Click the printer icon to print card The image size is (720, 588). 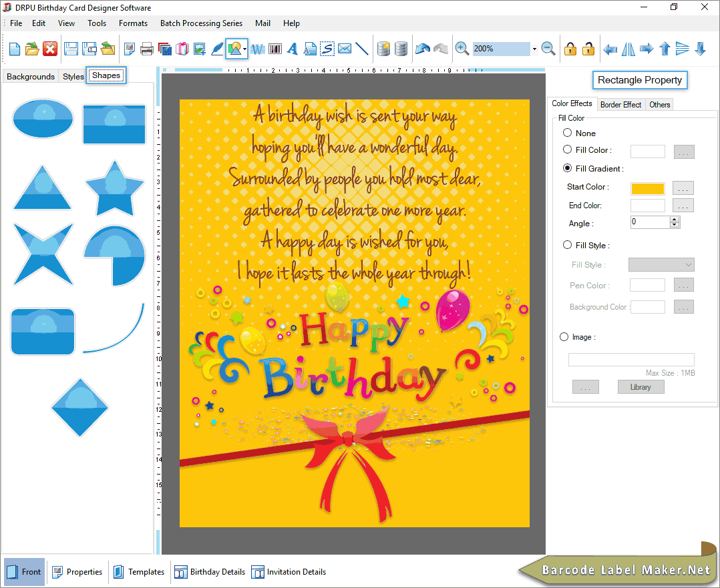[147, 49]
